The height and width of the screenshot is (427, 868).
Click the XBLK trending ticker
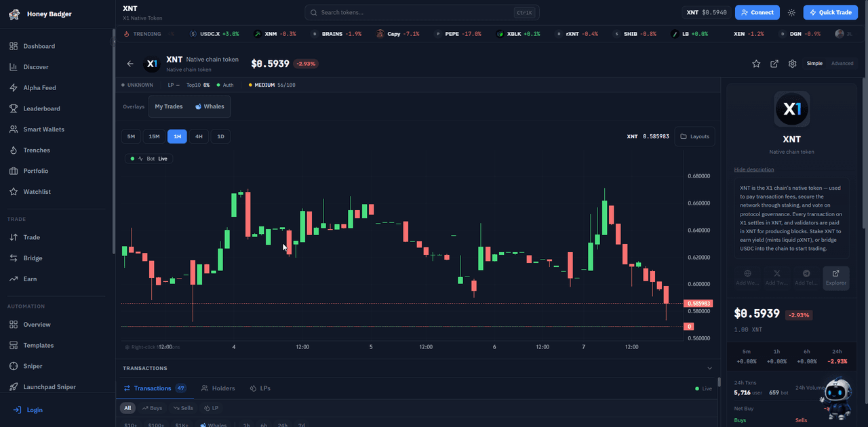tap(518, 34)
